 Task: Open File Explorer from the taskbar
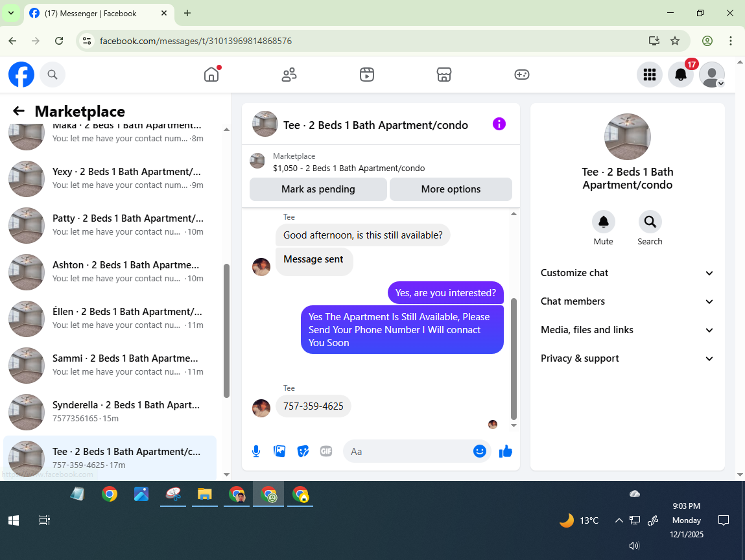(205, 495)
